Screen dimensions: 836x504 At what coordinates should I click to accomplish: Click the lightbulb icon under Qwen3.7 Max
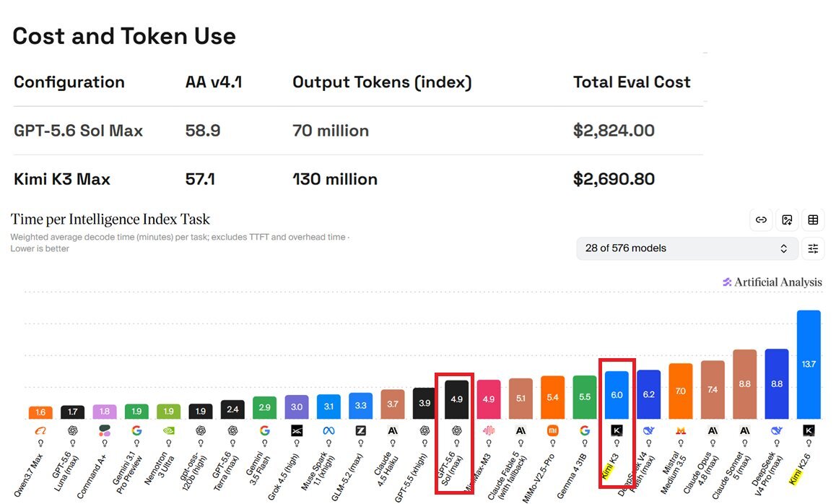40,443
